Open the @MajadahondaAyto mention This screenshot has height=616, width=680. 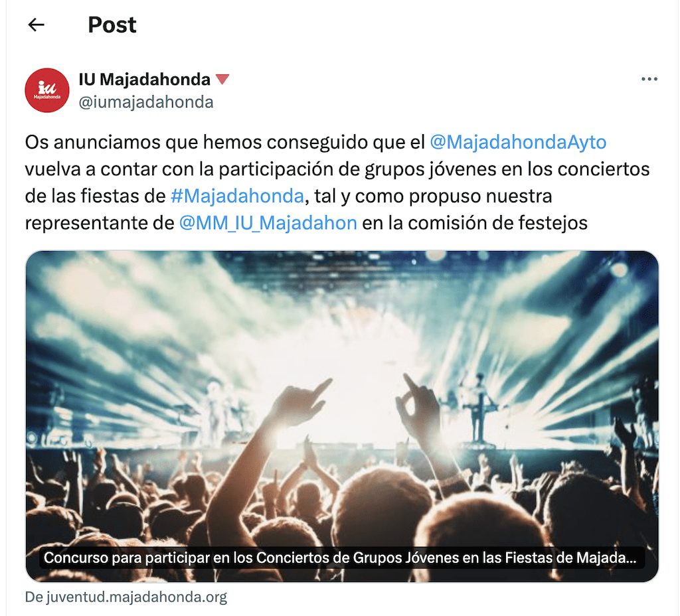(518, 142)
